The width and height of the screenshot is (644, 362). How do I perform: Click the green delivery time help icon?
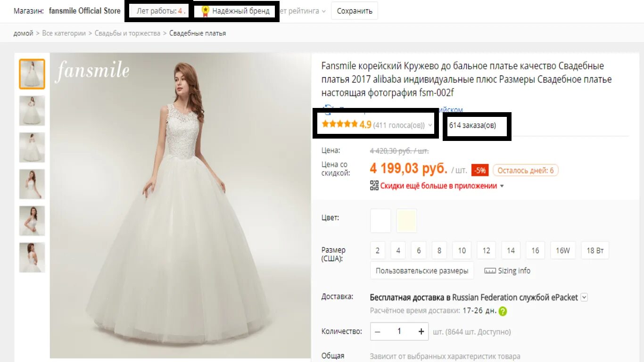click(x=503, y=312)
